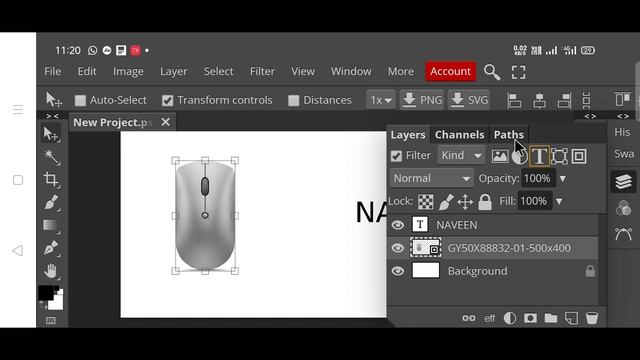Create new adjustment layer icon
The image size is (640, 360).
(510, 318)
